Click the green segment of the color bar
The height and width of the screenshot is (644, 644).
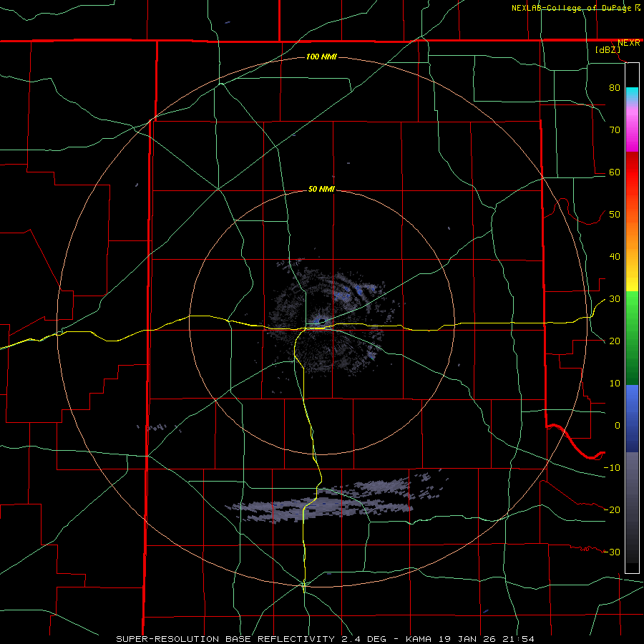[632, 338]
